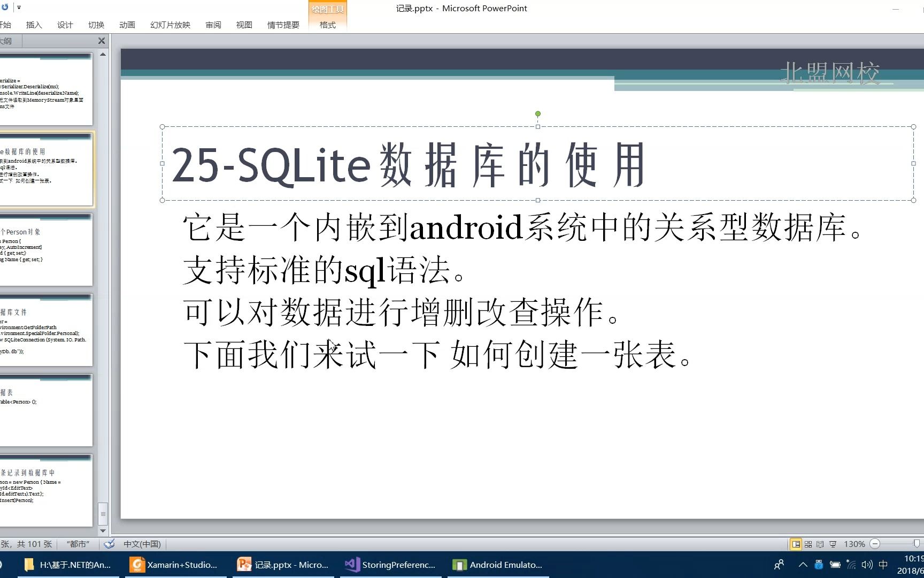
Task: Open the 幻灯片放映 (Slide Show) ribbon tab
Action: click(170, 25)
